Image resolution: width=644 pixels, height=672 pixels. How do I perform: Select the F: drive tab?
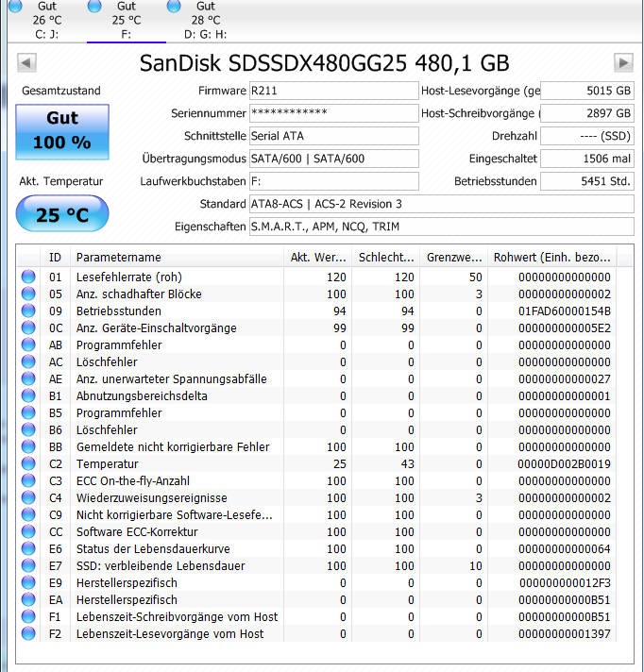[x=126, y=20]
